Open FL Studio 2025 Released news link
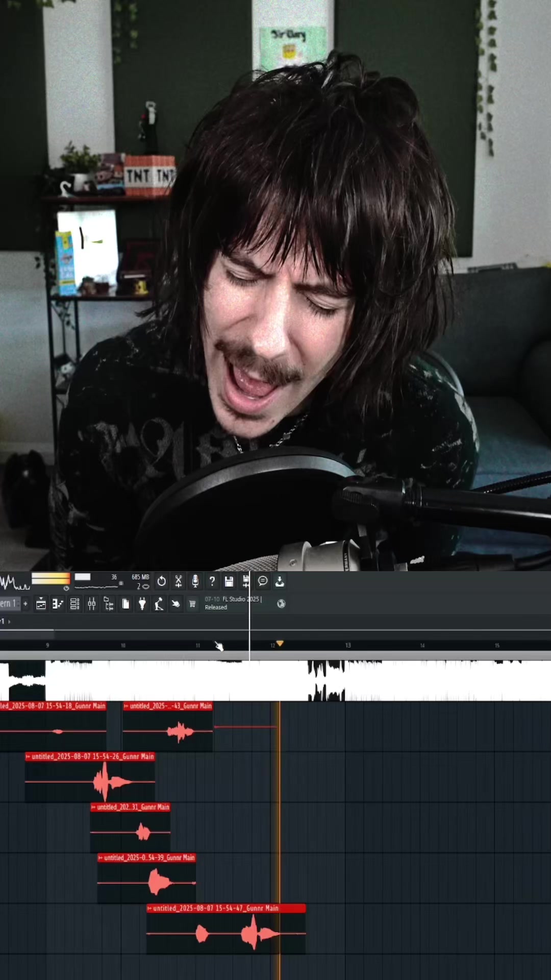Screen dimensions: 551x980 point(233,603)
